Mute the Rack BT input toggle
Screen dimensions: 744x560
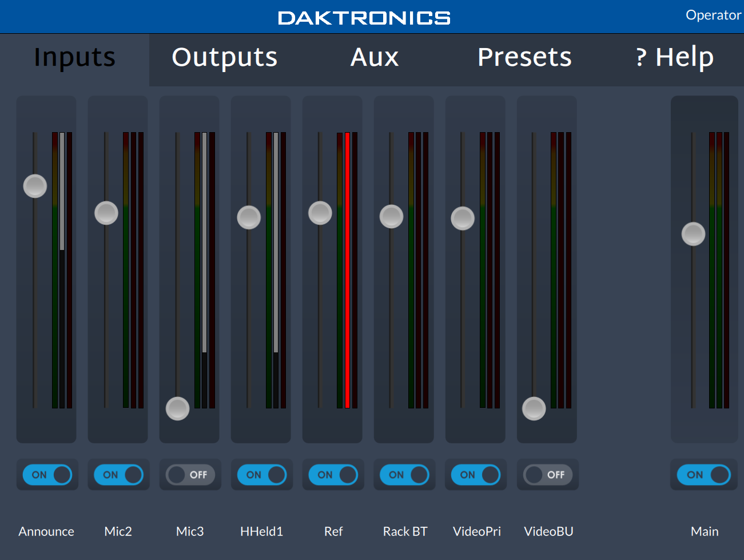coord(404,475)
